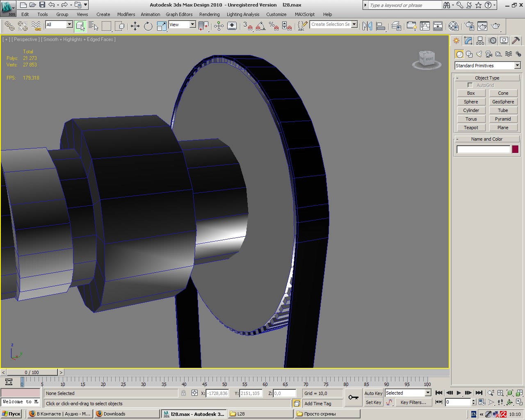Expand the Standard Primitives dropdown
525x420 pixels.
[517, 66]
